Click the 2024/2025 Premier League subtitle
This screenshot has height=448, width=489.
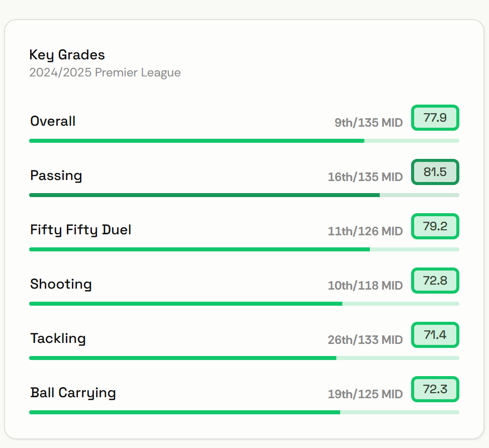pyautogui.click(x=105, y=72)
